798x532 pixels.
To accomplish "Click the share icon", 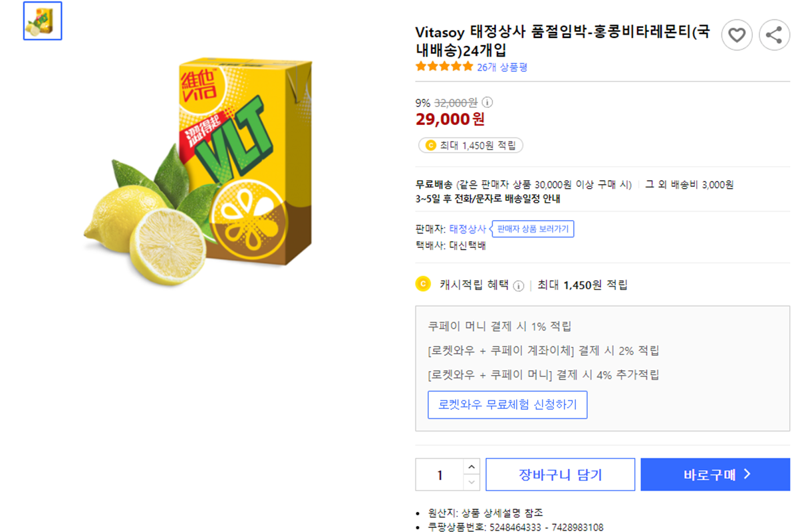I will click(774, 35).
